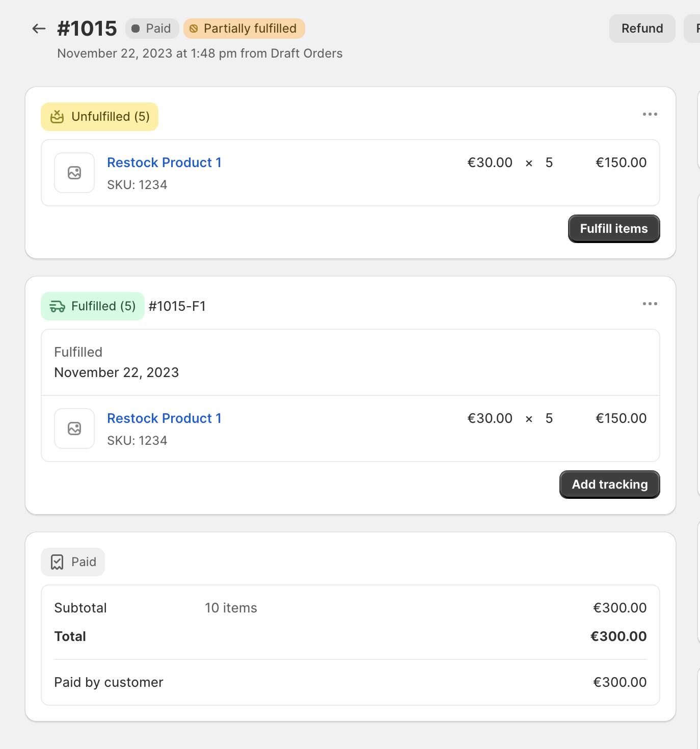Viewport: 700px width, 749px height.
Task: Click the Fulfilled (5) truck badge
Action: [x=93, y=306]
